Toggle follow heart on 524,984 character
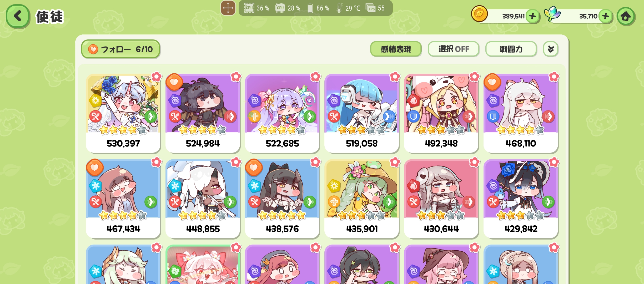 [174, 82]
